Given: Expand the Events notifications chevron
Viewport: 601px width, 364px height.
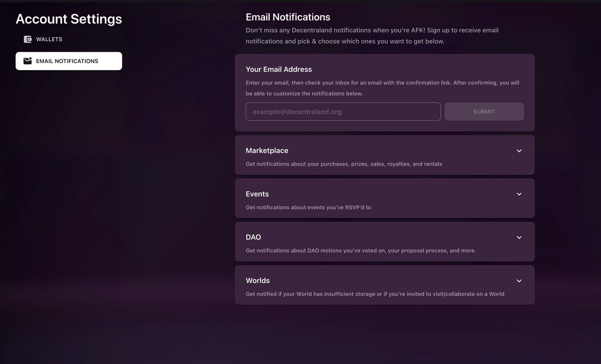Looking at the screenshot, I should coord(519,194).
